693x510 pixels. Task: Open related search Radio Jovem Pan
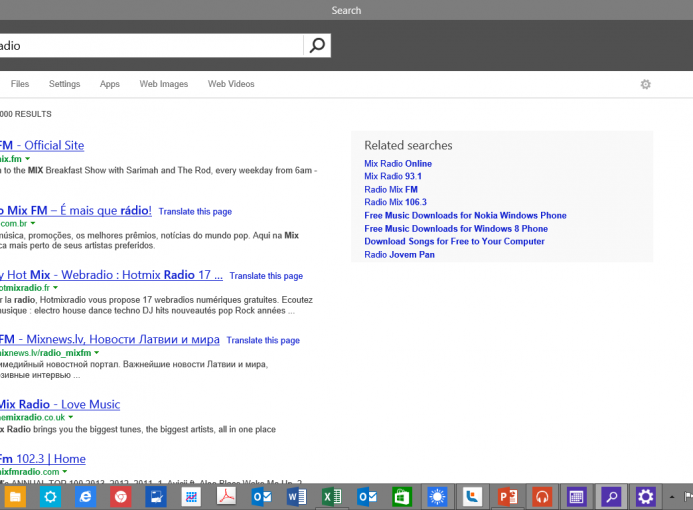point(399,254)
